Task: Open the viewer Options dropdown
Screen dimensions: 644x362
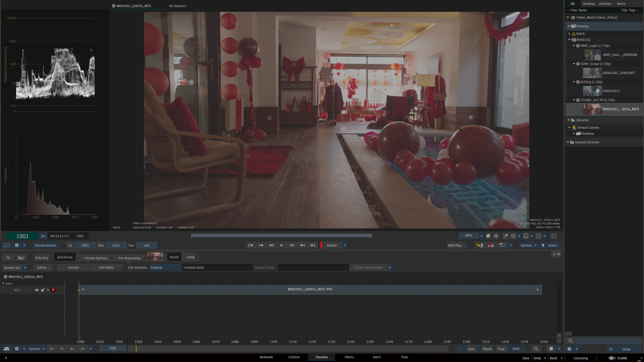Action: pos(528,246)
